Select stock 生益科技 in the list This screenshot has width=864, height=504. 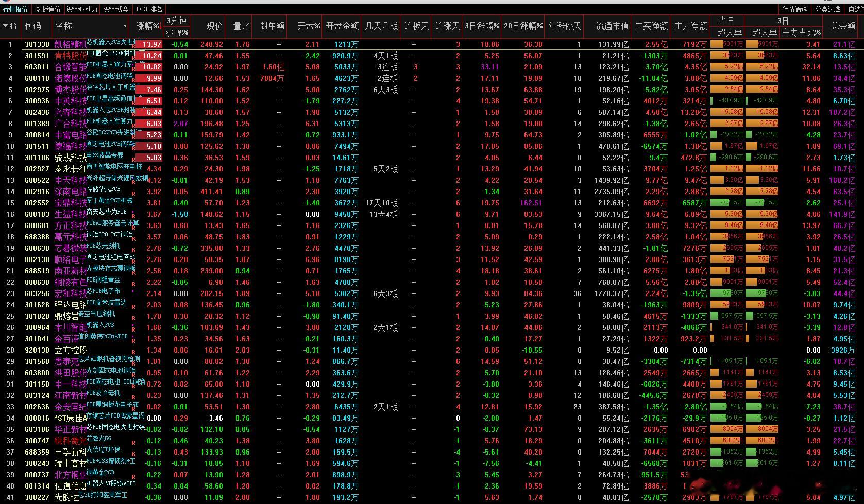(x=71, y=215)
